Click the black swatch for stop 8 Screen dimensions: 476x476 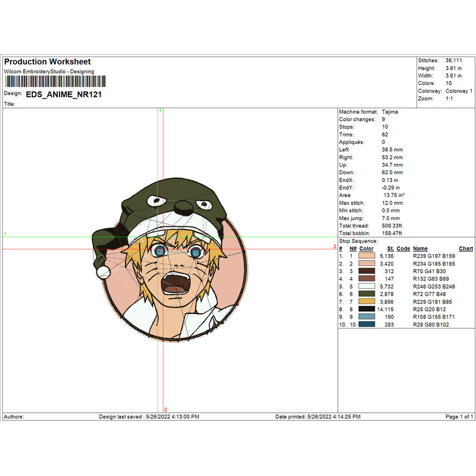point(367,309)
